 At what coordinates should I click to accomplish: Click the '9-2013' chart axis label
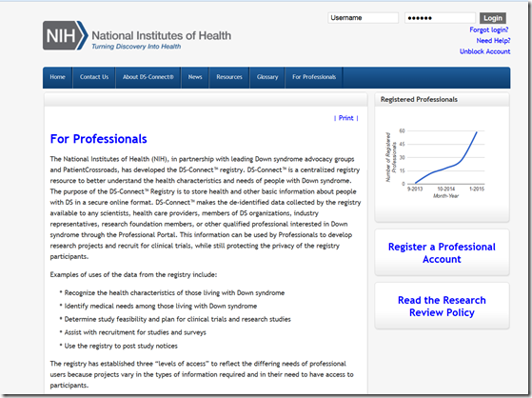pyautogui.click(x=415, y=189)
